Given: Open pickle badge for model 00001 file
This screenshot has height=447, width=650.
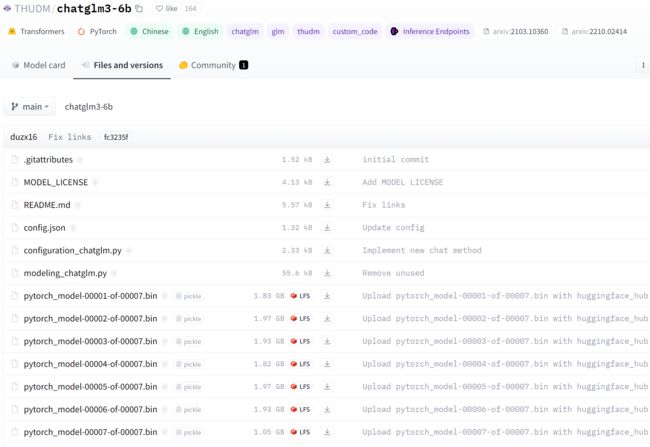Looking at the screenshot, I should tap(189, 296).
